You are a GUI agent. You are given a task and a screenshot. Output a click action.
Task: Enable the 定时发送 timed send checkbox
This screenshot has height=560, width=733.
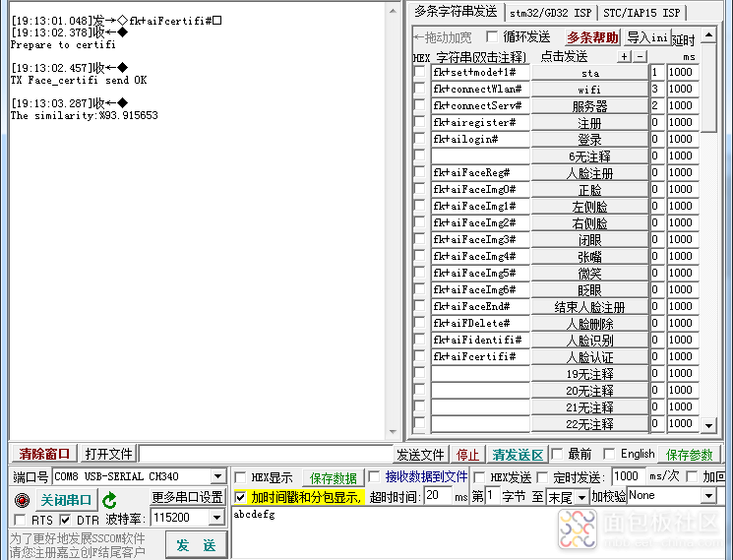coord(542,477)
